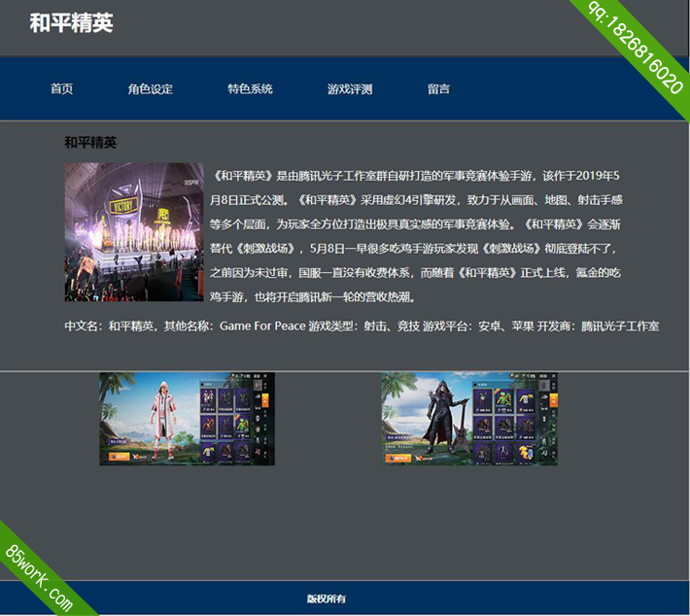The image size is (690, 616).
Task: Select the 游戏评测 navigation link
Action: [x=350, y=88]
